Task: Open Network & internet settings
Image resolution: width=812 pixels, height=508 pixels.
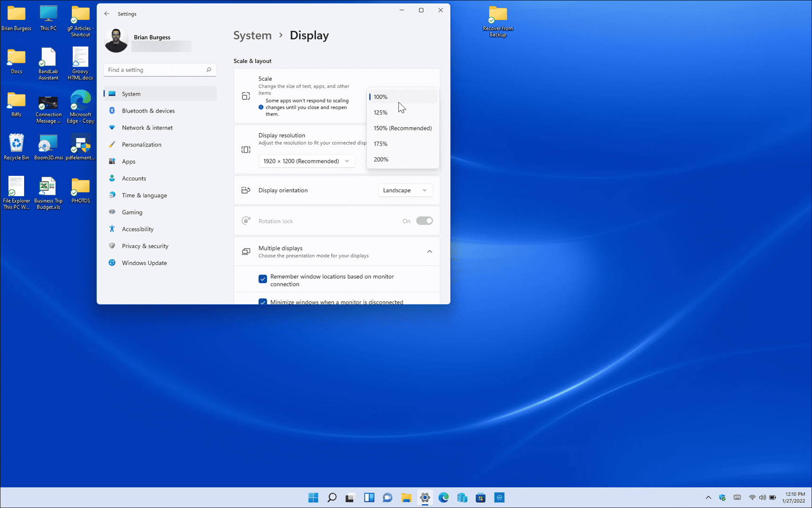Action: [x=147, y=128]
